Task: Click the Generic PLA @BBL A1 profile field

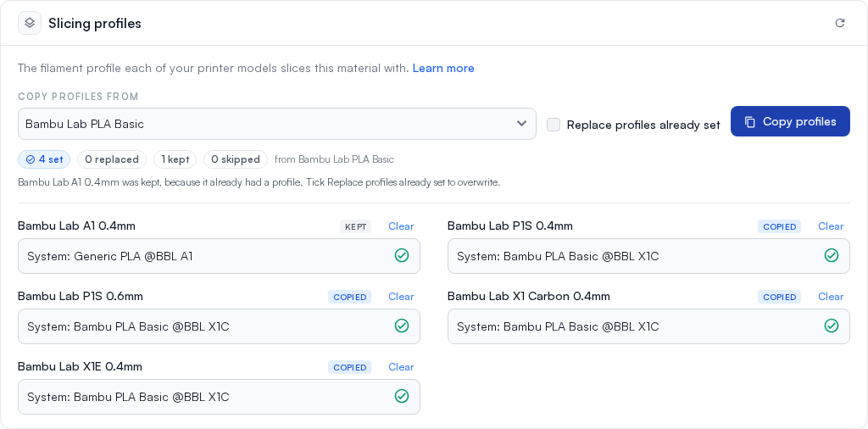Action: point(219,256)
